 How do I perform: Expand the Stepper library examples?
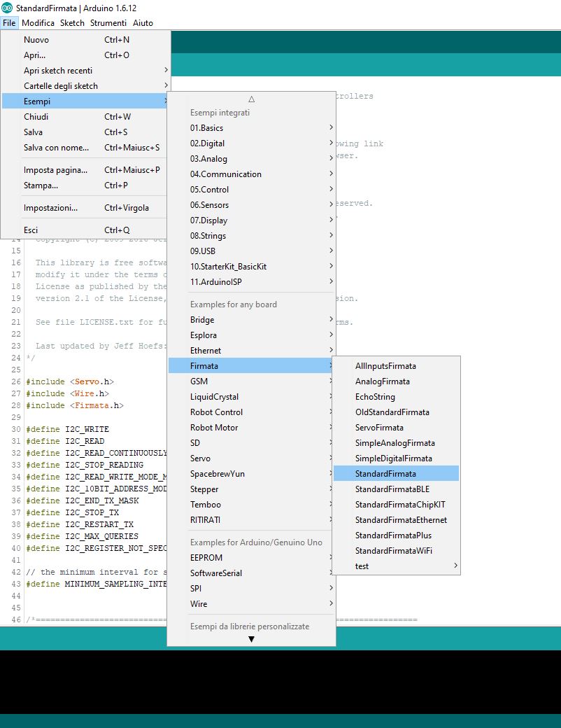click(252, 489)
